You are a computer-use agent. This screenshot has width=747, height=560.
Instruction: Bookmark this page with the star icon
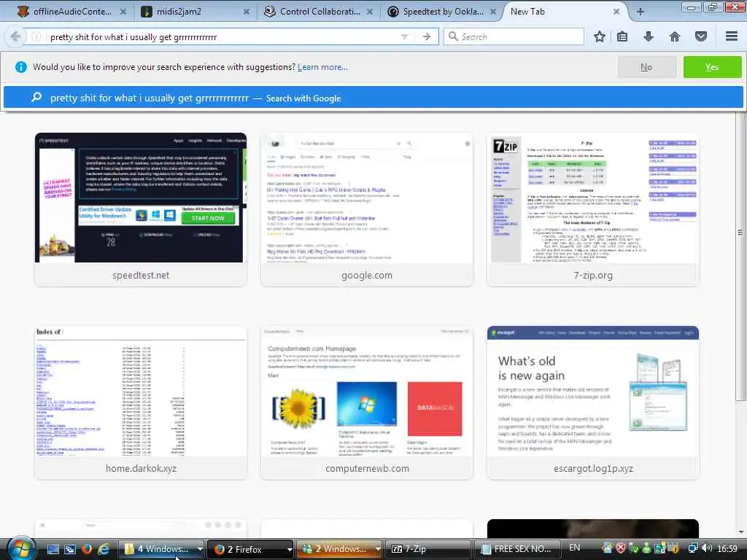coord(600,36)
